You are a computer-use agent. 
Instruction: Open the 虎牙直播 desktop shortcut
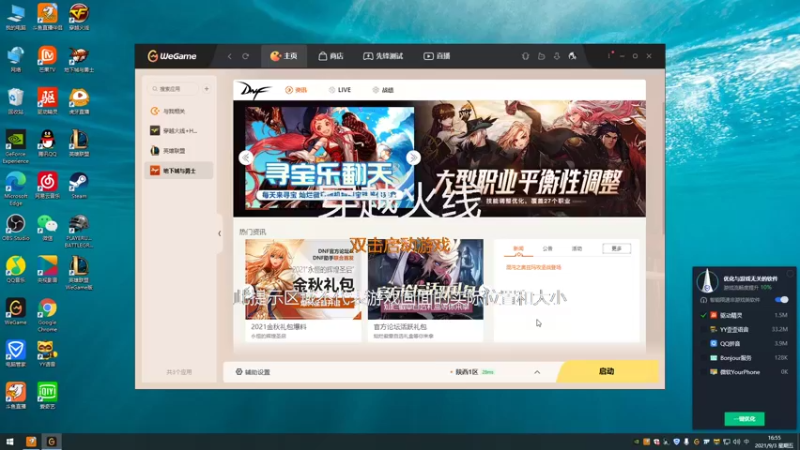(x=79, y=101)
